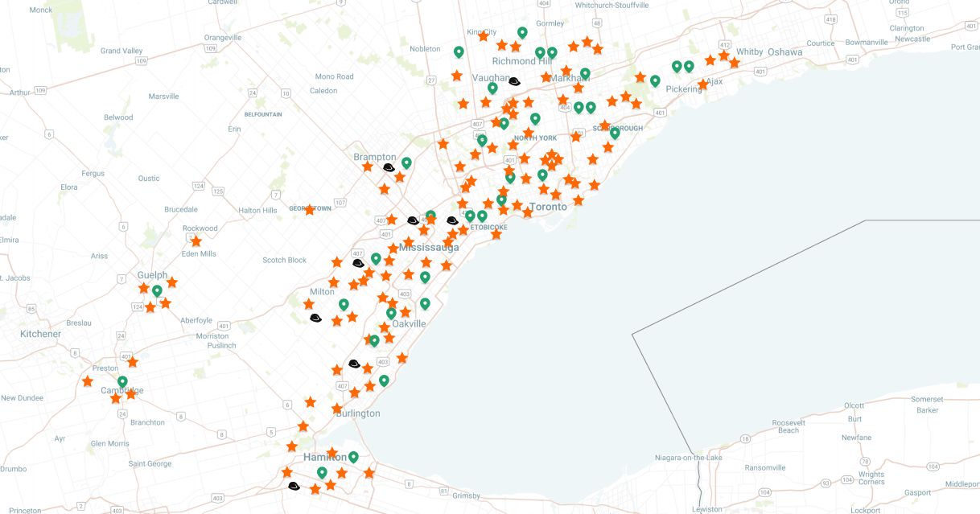The image size is (980, 514).
Task: Select the black hat marker beside Vaughan
Action: (x=514, y=81)
